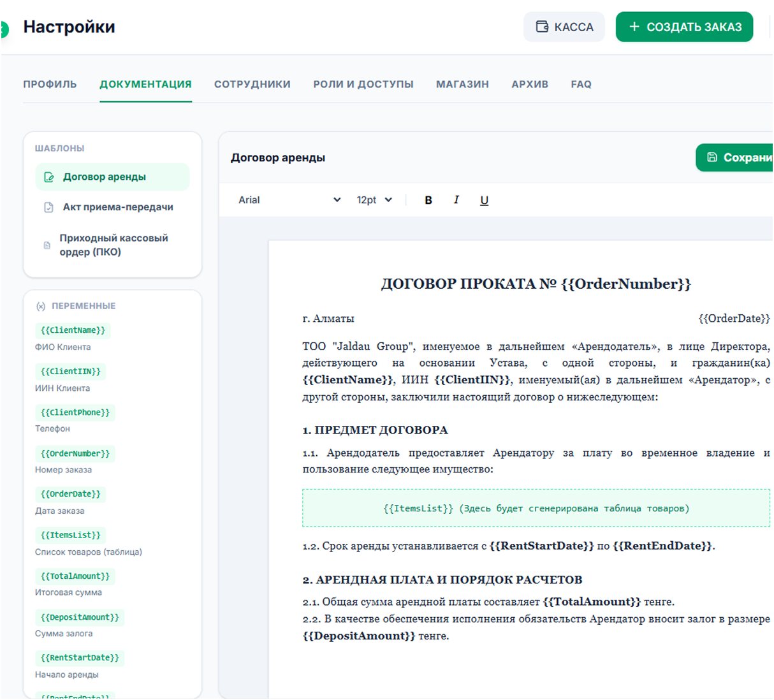Click the {{TotalAmount}} variable chip
Image resolution: width=774 pixels, height=700 pixels.
coord(75,576)
